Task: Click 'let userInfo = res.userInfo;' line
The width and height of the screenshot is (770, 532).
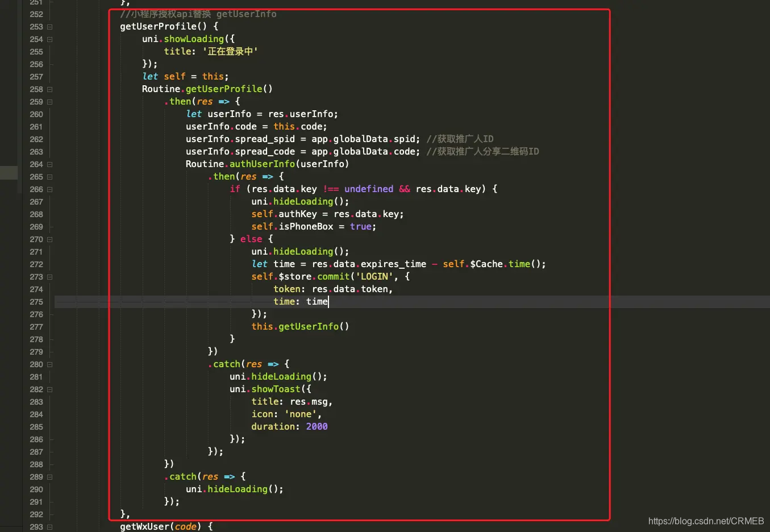Action: click(x=262, y=114)
